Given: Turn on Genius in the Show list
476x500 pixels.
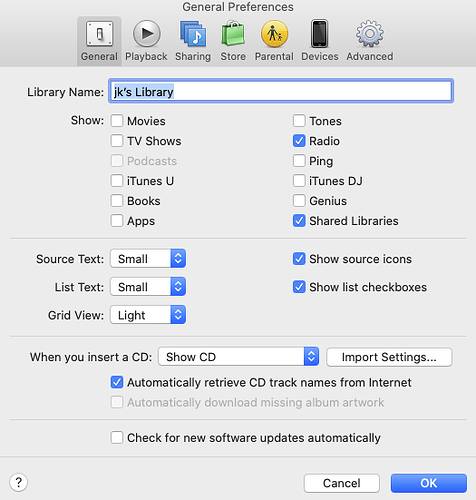Looking at the screenshot, I should 299,201.
